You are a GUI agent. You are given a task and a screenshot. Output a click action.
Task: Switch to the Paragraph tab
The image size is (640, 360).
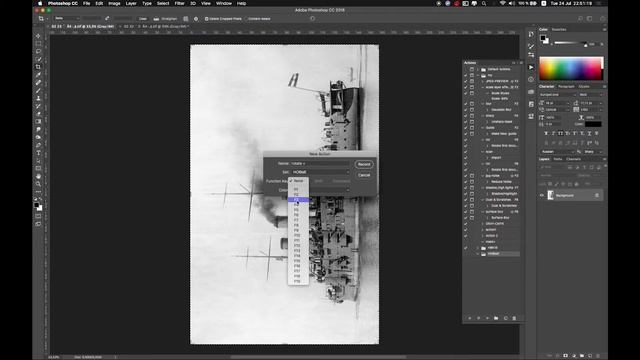566,87
